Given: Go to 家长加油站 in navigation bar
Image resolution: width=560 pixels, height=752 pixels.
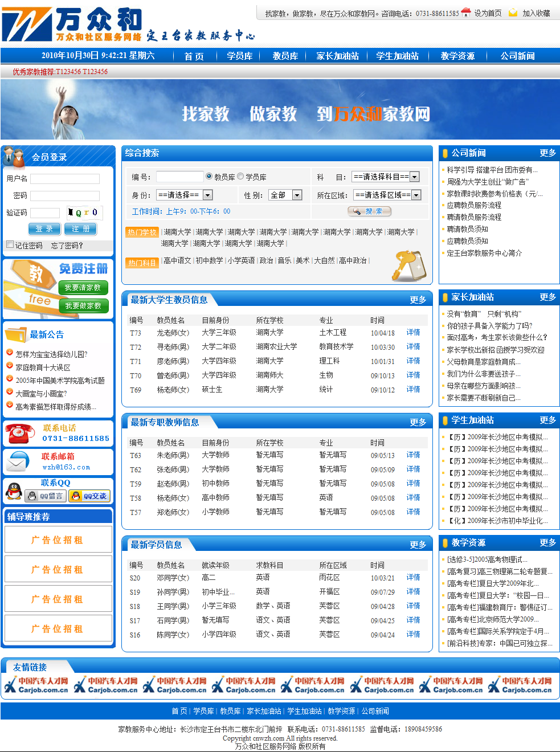Looking at the screenshot, I should pos(337,56).
